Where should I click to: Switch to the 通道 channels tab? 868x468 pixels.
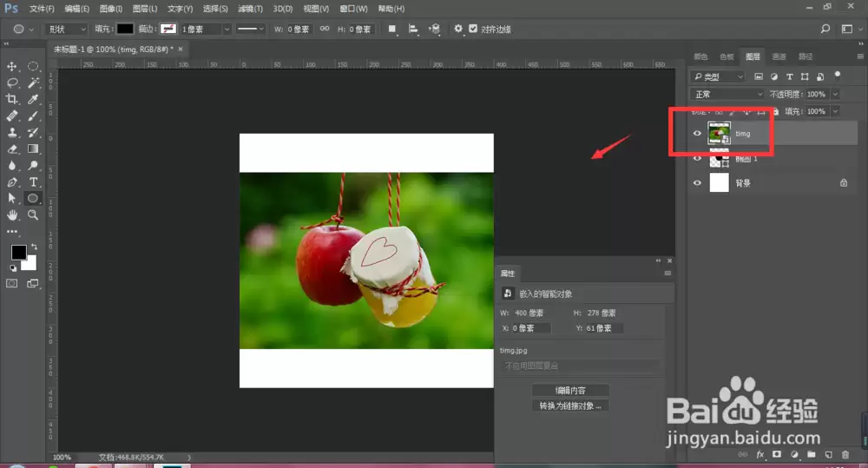(x=779, y=56)
